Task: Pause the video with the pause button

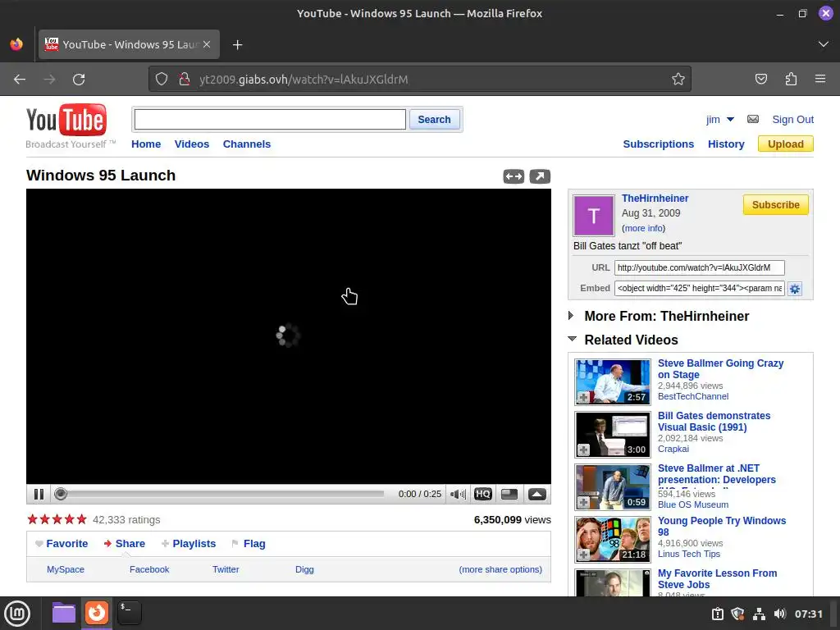Action: point(39,494)
